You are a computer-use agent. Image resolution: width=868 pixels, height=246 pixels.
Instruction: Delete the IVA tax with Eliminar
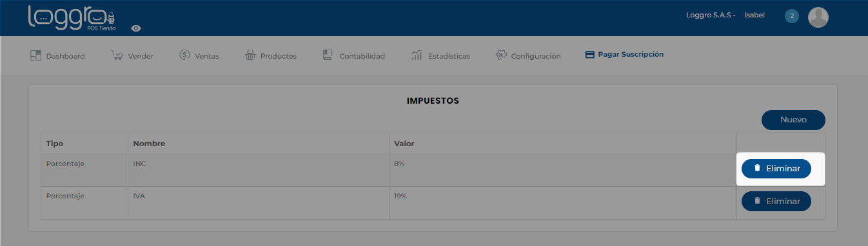tap(776, 201)
